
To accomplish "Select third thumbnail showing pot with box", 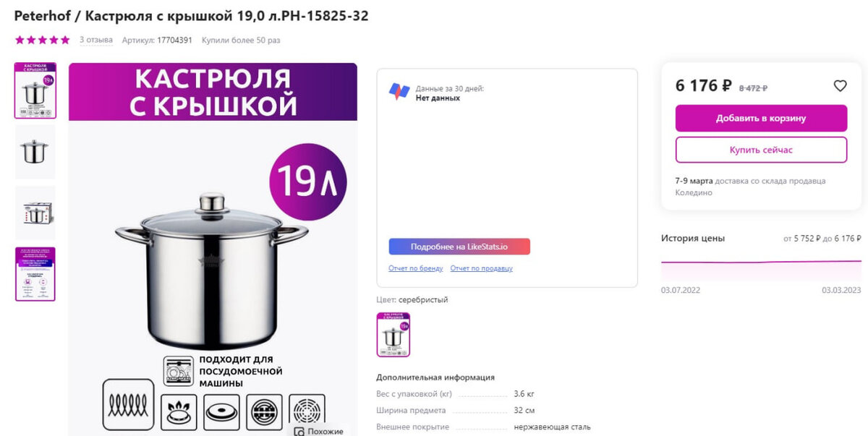I will coord(35,213).
